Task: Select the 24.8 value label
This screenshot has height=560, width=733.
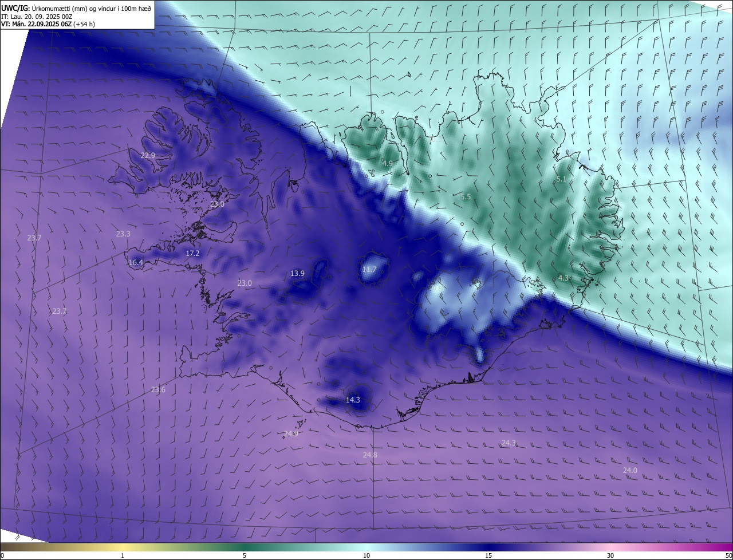Action: pos(370,455)
